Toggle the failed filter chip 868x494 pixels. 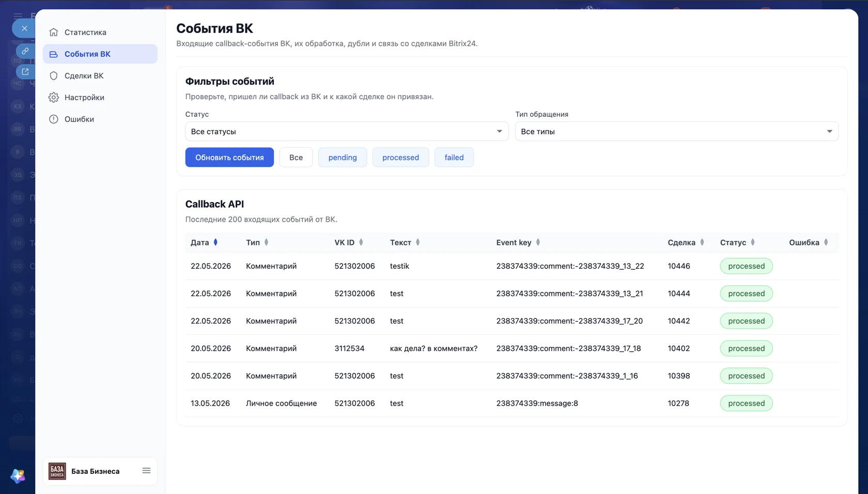click(454, 157)
